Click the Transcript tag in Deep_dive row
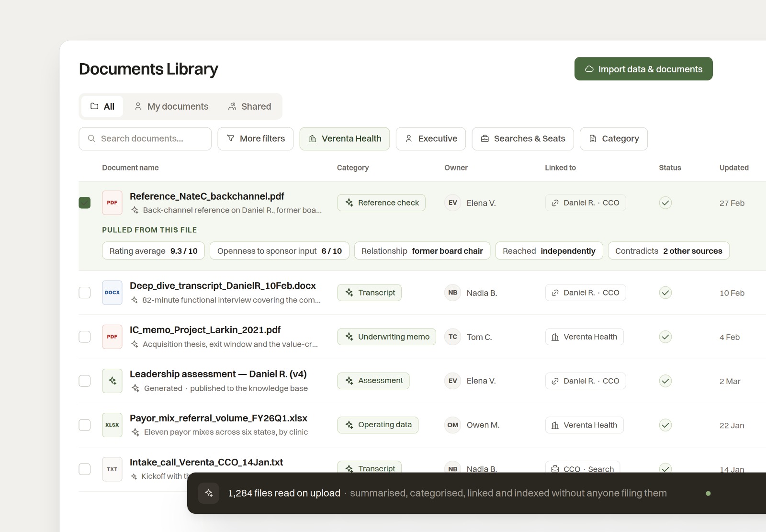766x532 pixels. [370, 293]
